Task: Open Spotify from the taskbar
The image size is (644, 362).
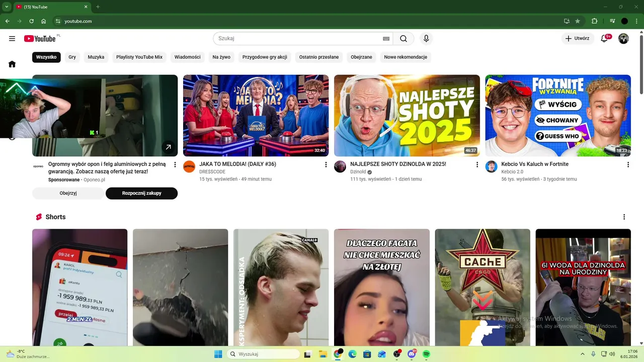Action: click(x=426, y=354)
